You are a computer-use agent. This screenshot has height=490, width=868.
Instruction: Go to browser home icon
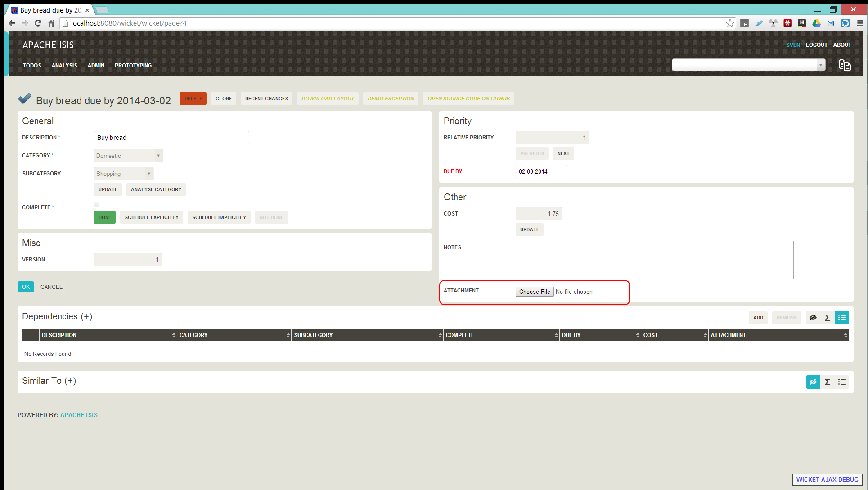click(x=51, y=23)
